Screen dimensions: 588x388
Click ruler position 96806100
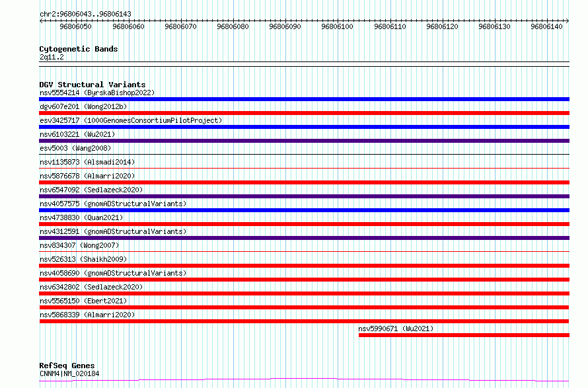tap(337, 26)
